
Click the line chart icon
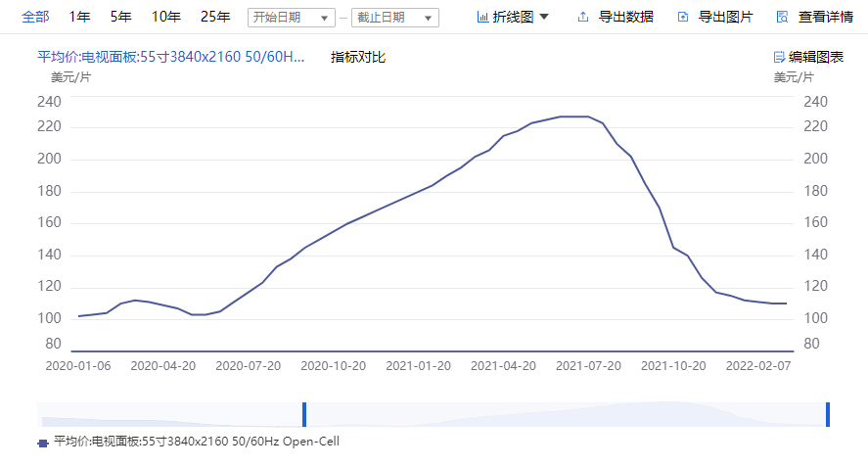pyautogui.click(x=482, y=17)
